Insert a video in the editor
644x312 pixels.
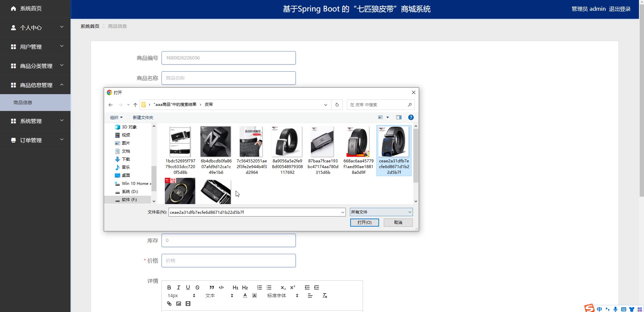tap(188, 304)
